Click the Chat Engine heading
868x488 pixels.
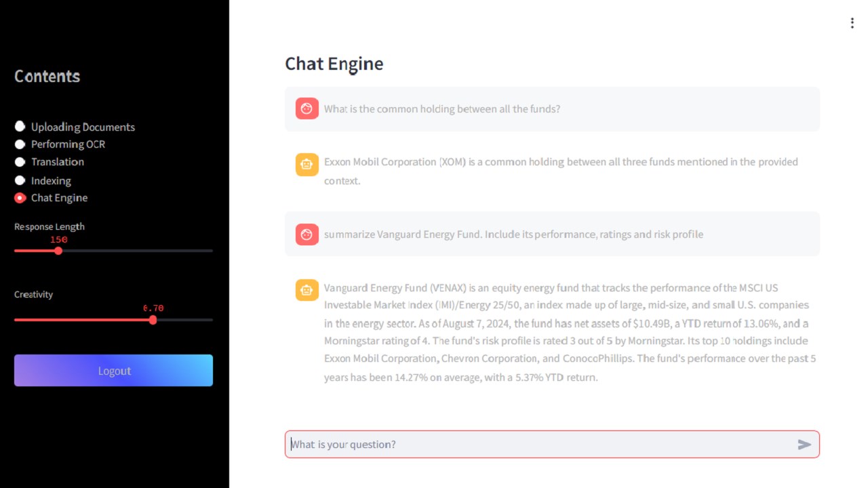pos(334,64)
